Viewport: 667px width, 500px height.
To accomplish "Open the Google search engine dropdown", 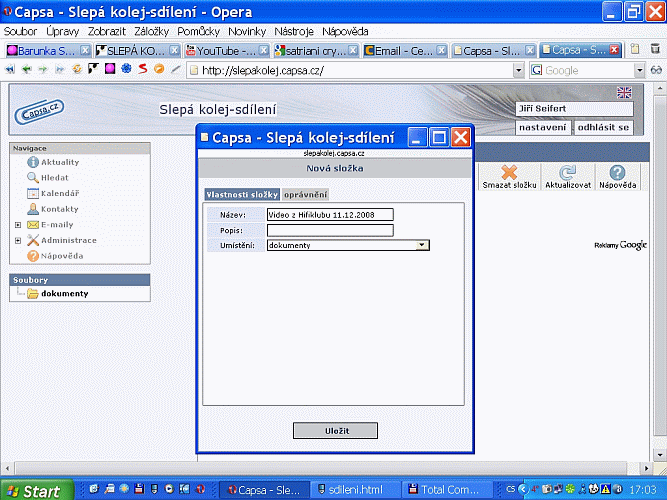I will [x=640, y=71].
